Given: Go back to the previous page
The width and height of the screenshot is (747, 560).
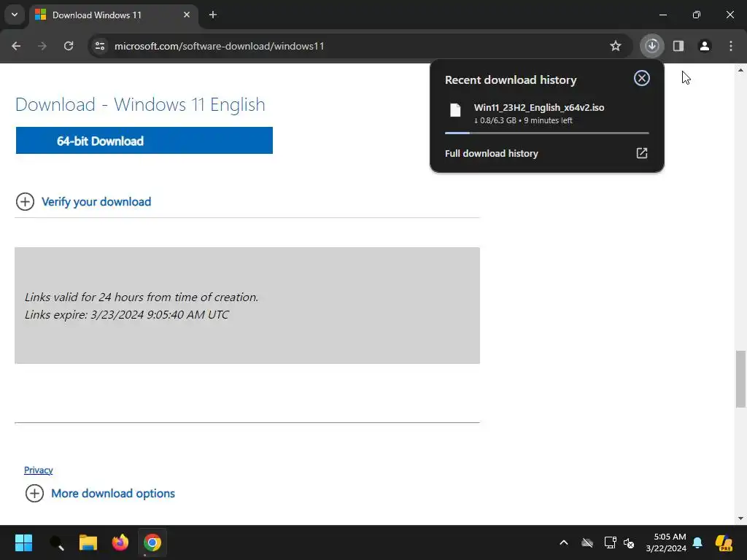Looking at the screenshot, I should pos(16,46).
